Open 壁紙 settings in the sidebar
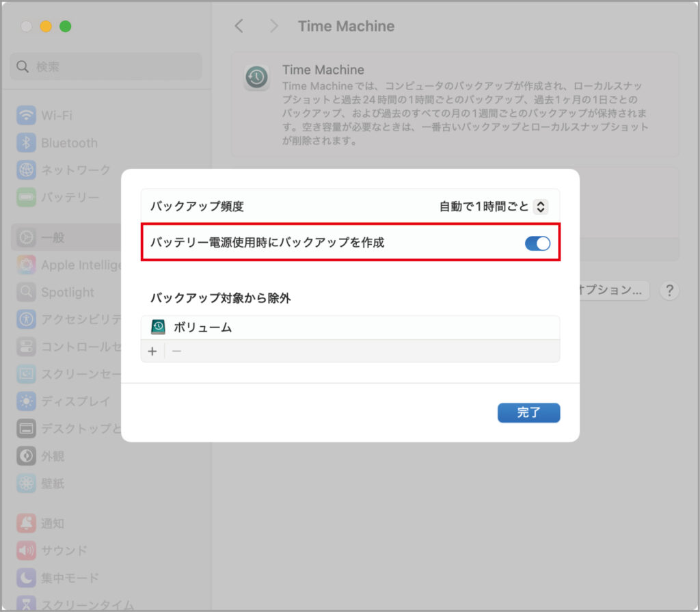Image resolution: width=700 pixels, height=612 pixels. pos(41,483)
